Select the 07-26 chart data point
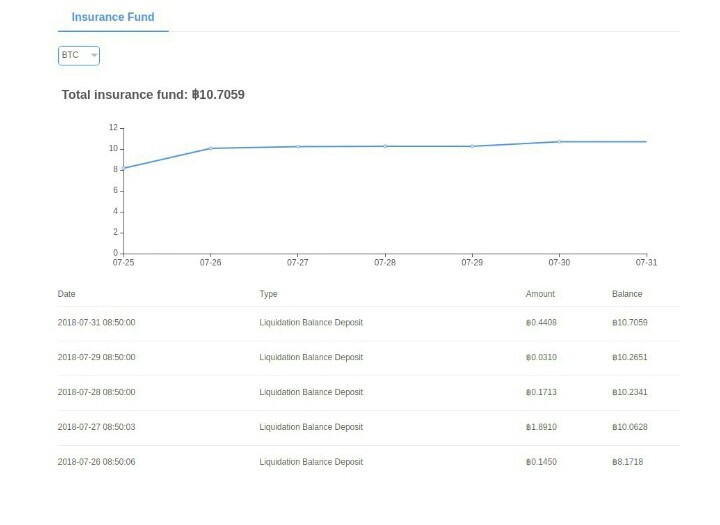 [211, 148]
